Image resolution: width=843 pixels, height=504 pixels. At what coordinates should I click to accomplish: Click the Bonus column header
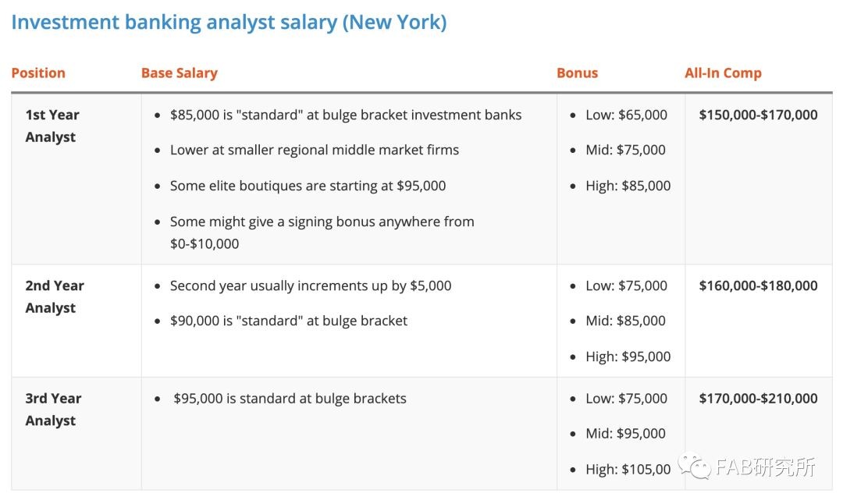[x=577, y=73]
